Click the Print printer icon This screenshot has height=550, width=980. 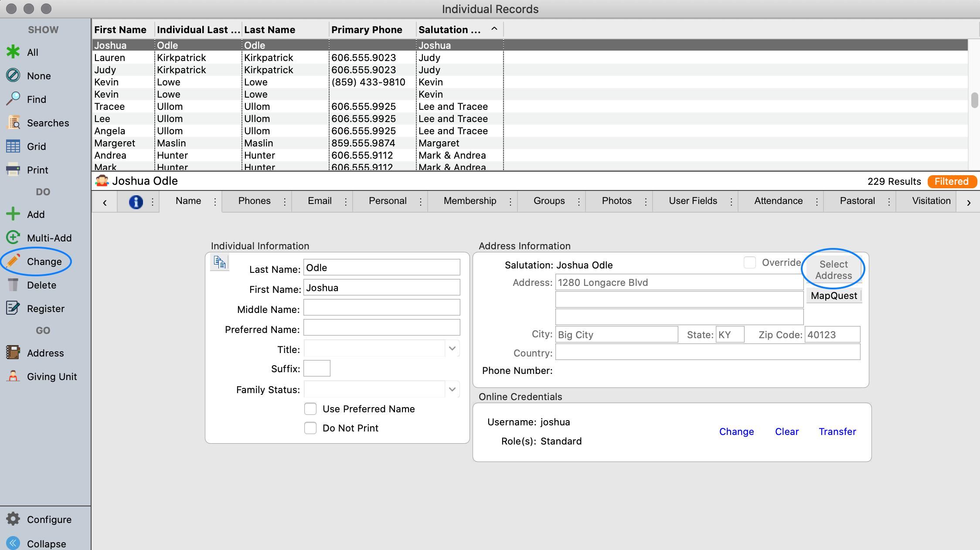coord(13,170)
